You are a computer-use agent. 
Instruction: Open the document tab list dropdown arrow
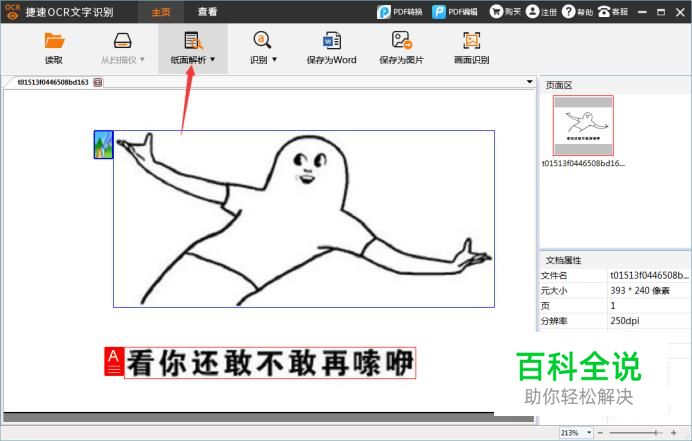529,82
